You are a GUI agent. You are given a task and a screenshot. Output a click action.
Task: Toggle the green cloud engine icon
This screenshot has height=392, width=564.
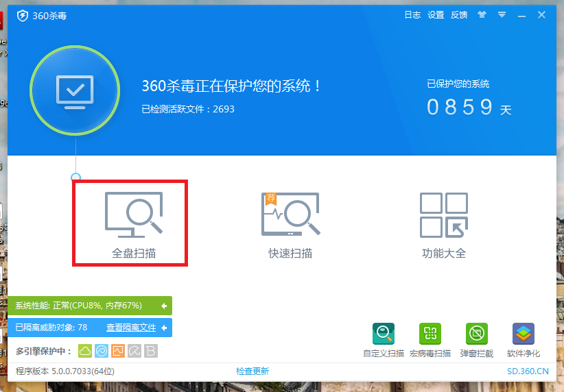[85, 351]
